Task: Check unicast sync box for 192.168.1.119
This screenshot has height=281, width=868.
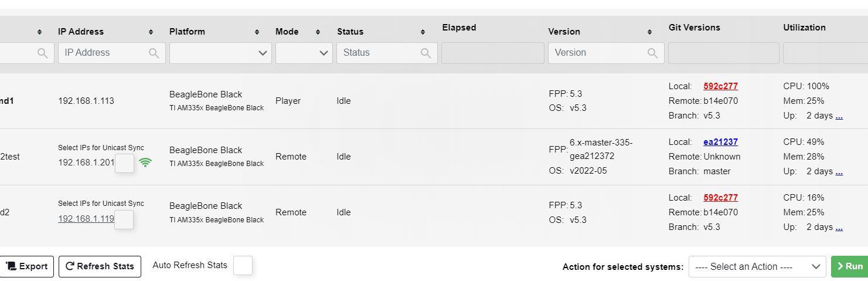Action: (x=124, y=219)
